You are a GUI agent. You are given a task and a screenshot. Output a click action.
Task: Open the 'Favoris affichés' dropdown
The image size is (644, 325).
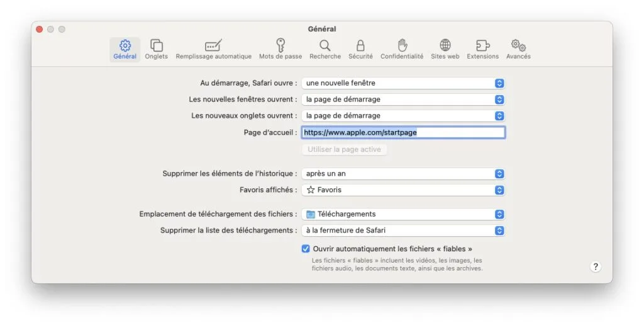point(403,190)
